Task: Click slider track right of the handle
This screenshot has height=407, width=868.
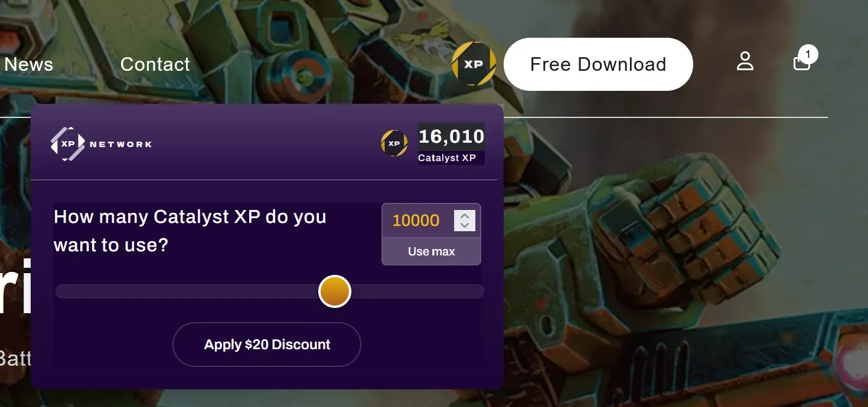Action: (x=417, y=291)
